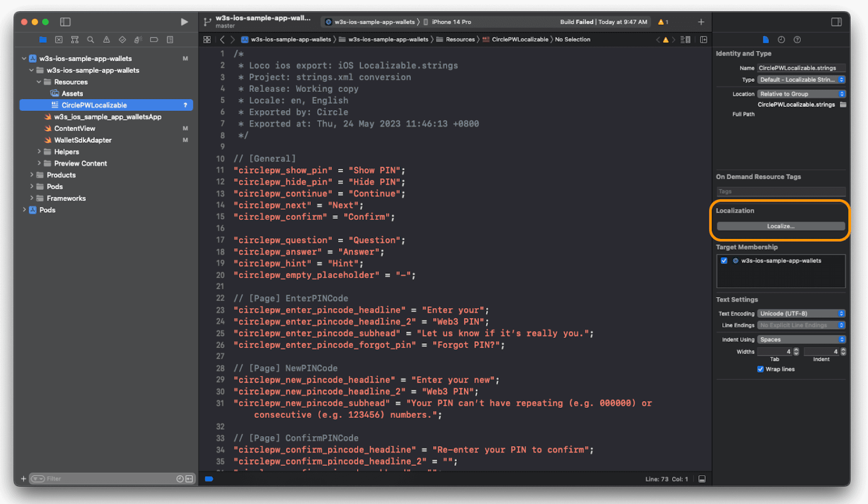Open the Issue navigator warning icon

coord(106,40)
